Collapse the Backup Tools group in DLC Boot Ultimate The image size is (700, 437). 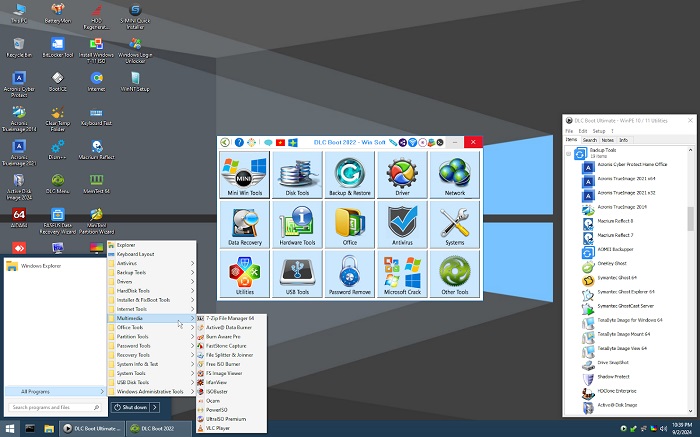click(568, 154)
